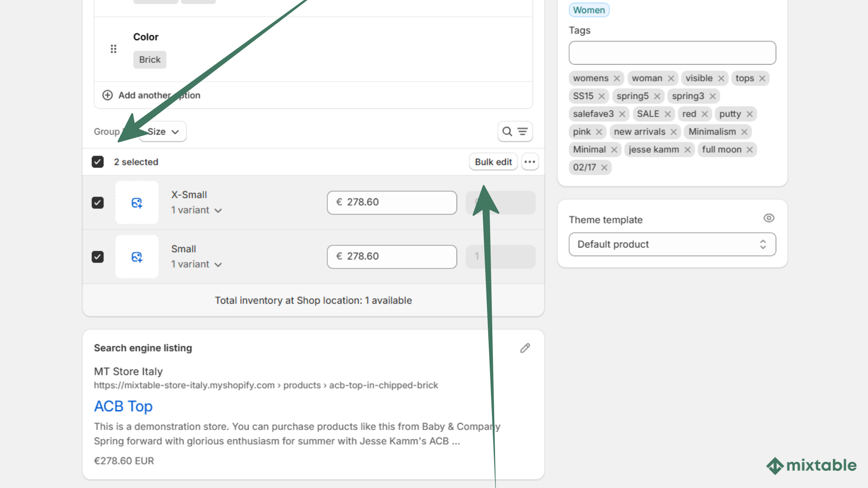Open the Default product theme template dropdown

(672, 244)
